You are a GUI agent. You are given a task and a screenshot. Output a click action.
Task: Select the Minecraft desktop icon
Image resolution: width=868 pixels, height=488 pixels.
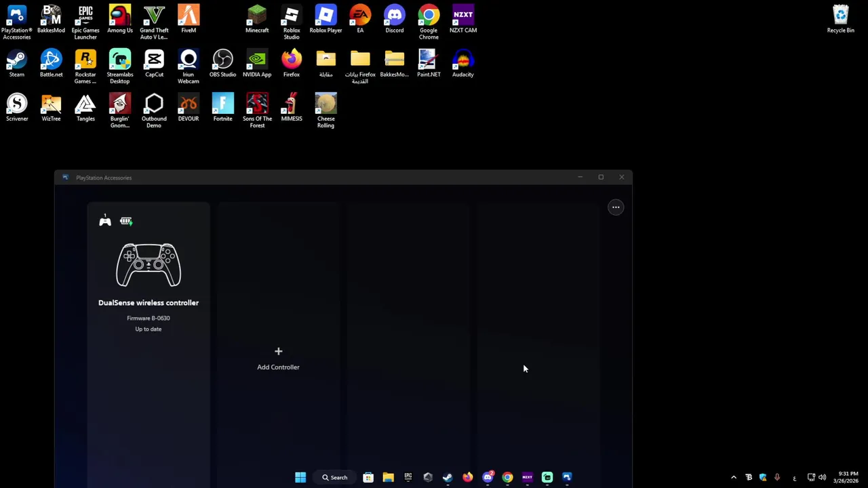click(x=257, y=19)
